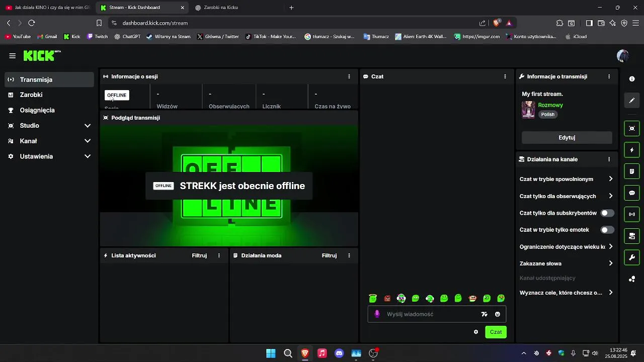Click the OFFLINE badge in session info
The height and width of the screenshot is (362, 644).
[x=117, y=95]
